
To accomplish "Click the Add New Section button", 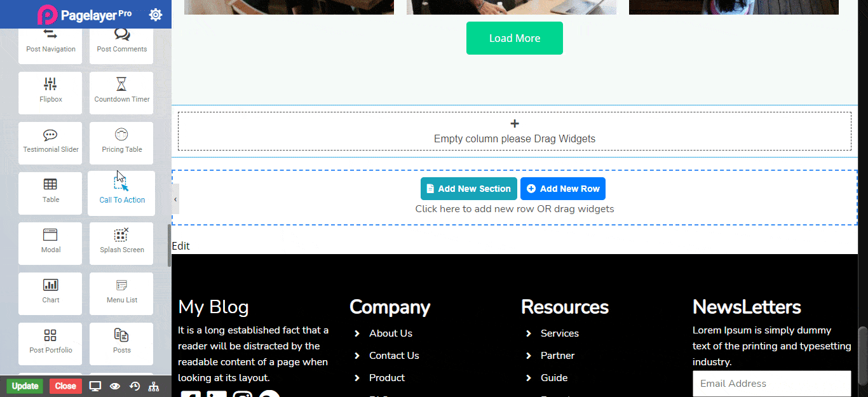I will tap(468, 189).
